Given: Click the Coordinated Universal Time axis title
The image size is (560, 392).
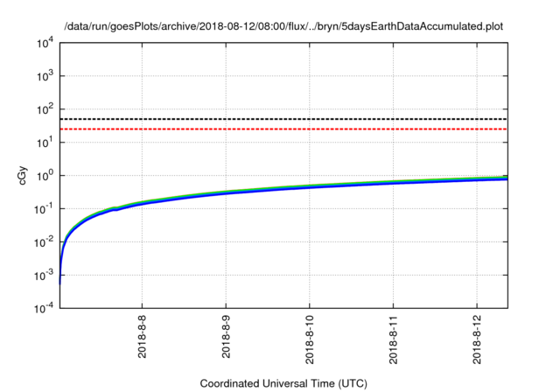Looking at the screenshot, I should tap(283, 383).
